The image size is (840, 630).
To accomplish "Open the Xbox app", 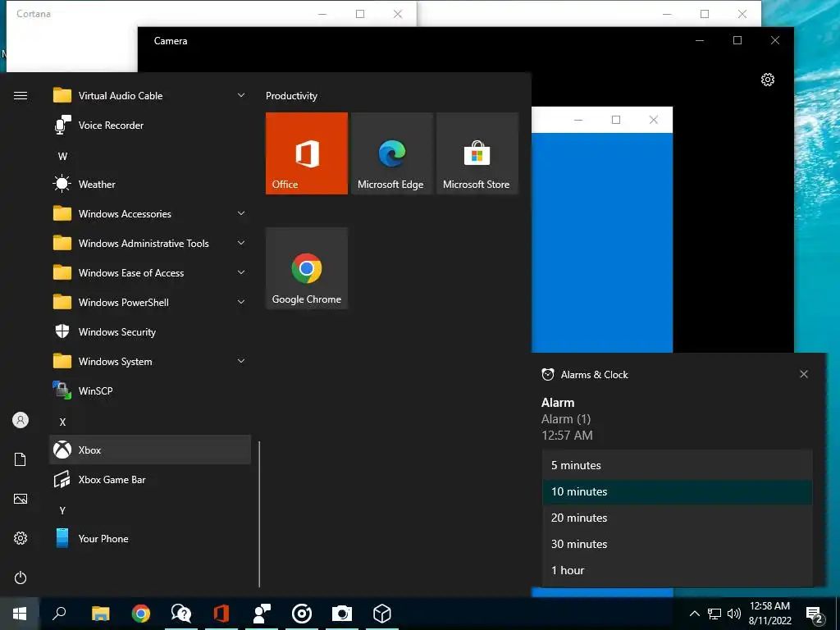I will click(x=150, y=450).
